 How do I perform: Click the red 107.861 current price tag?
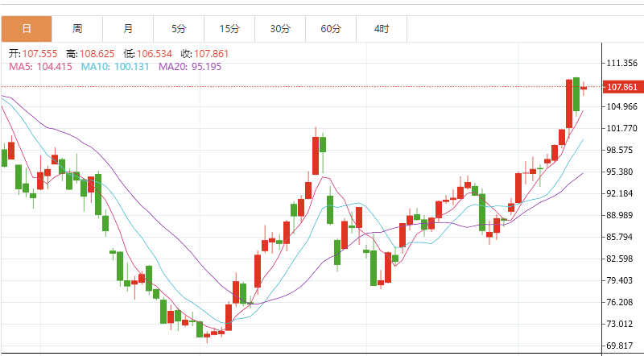coord(621,87)
